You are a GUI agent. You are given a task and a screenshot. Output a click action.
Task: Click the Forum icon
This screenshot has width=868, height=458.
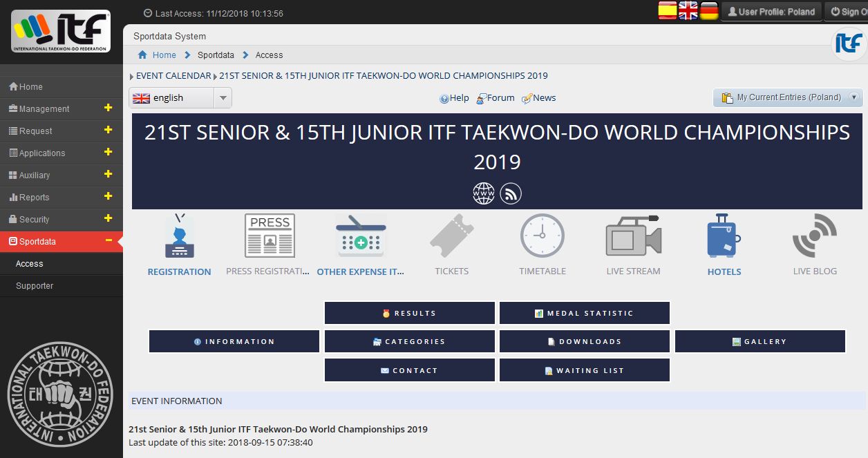(x=482, y=99)
